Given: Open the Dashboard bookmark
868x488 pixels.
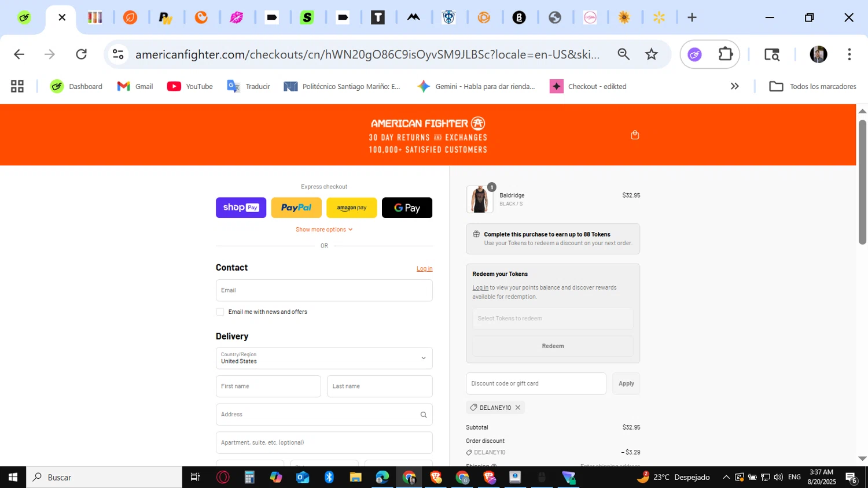Looking at the screenshot, I should click(76, 86).
